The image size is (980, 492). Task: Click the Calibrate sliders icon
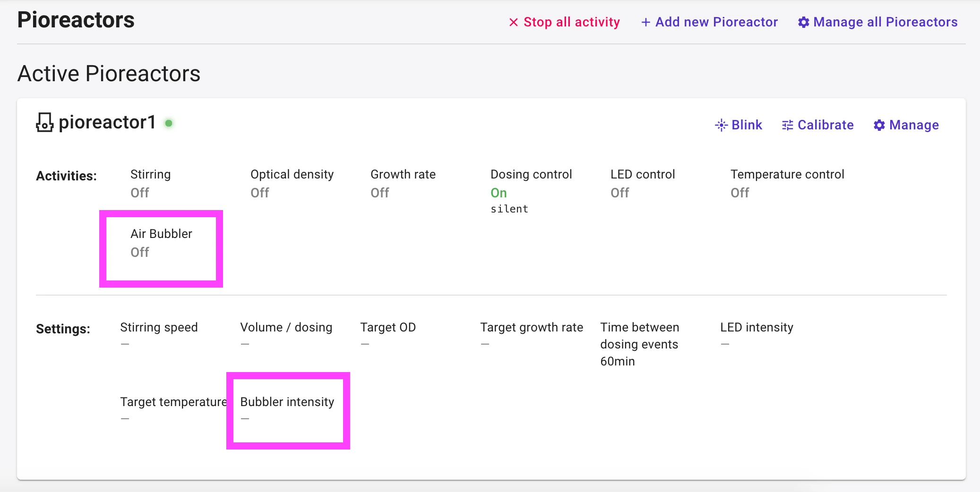coord(787,125)
